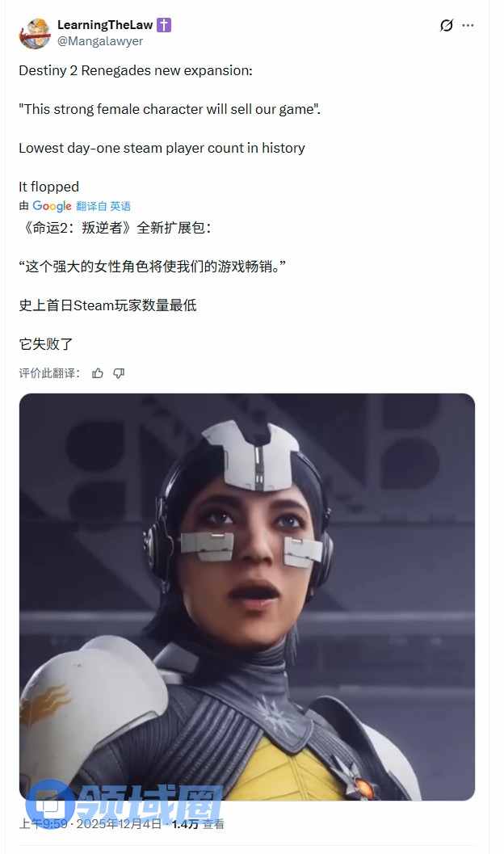This screenshot has width=504, height=854.
Task: Open the three-dot more options menu
Action: [x=468, y=25]
